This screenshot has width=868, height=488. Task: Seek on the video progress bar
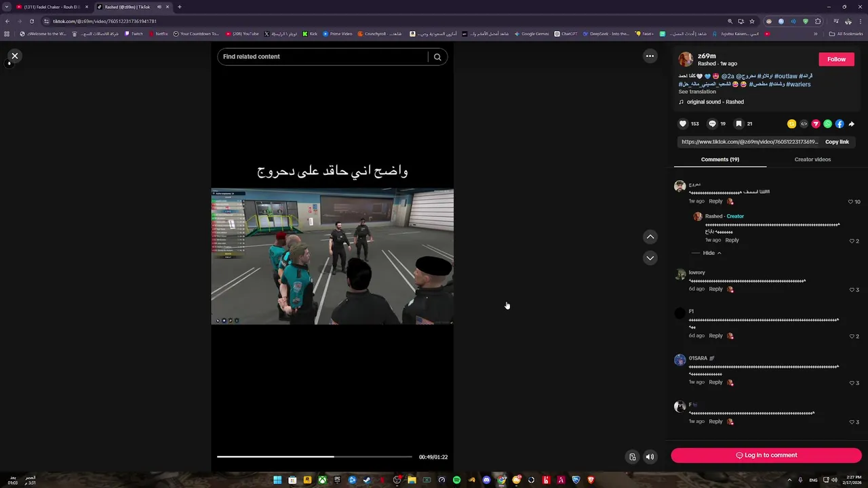314,457
